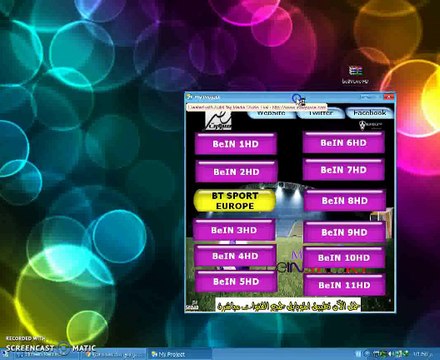Click the My Project window title icon

click(x=190, y=97)
